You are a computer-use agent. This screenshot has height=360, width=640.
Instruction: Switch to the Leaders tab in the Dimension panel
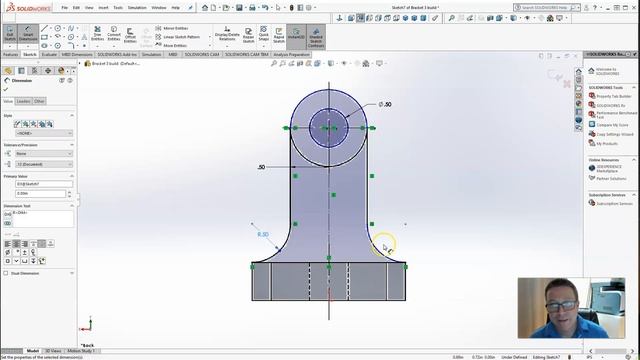(x=23, y=101)
